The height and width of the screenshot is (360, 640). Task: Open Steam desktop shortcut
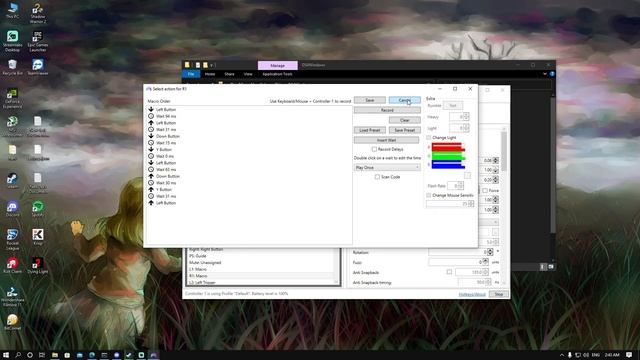(x=12, y=181)
